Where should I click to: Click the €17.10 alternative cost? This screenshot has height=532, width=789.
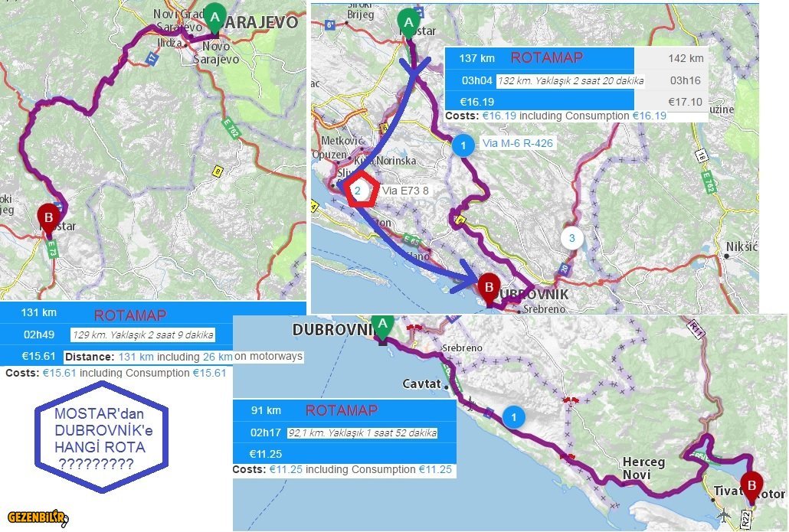[x=685, y=102]
